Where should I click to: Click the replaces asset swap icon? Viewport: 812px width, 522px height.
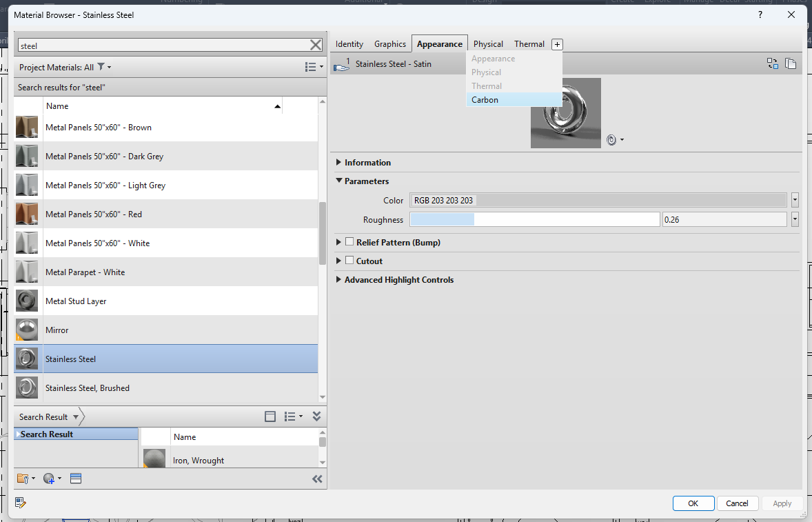(773, 63)
